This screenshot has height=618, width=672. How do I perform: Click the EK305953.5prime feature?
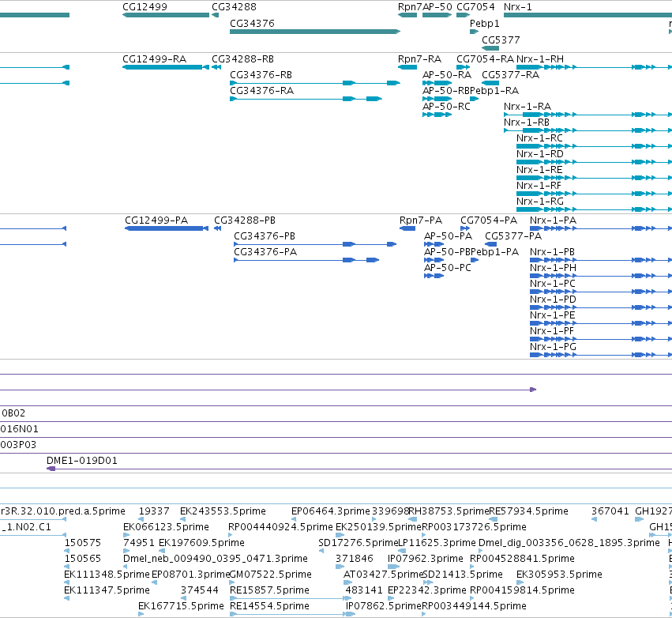(x=559, y=575)
